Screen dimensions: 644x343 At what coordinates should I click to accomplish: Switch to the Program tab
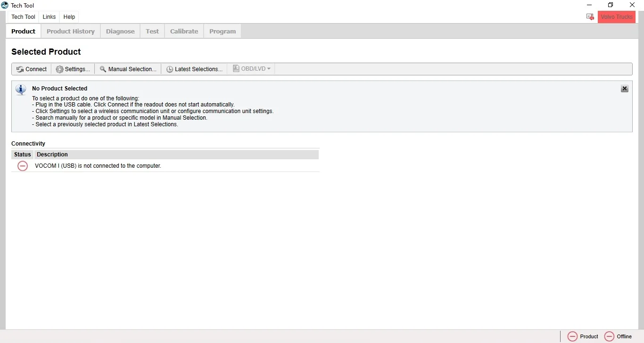(223, 32)
